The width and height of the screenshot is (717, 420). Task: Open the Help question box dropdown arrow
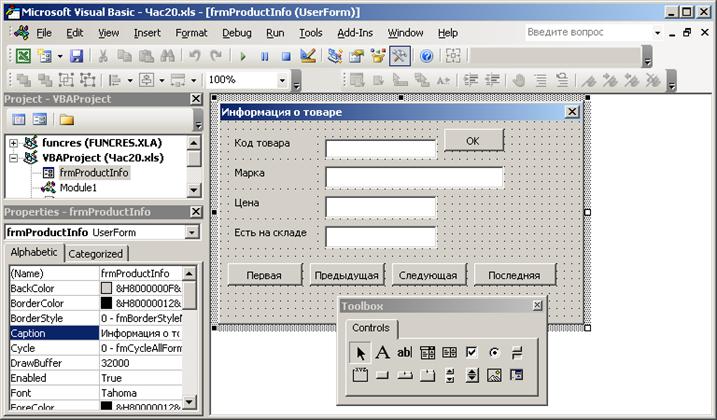(x=657, y=32)
